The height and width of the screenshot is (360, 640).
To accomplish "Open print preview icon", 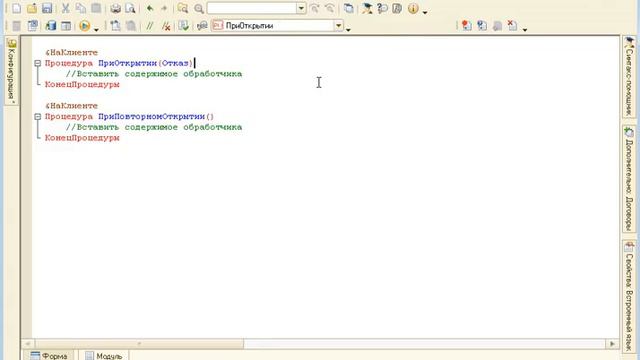I will coord(130,8).
